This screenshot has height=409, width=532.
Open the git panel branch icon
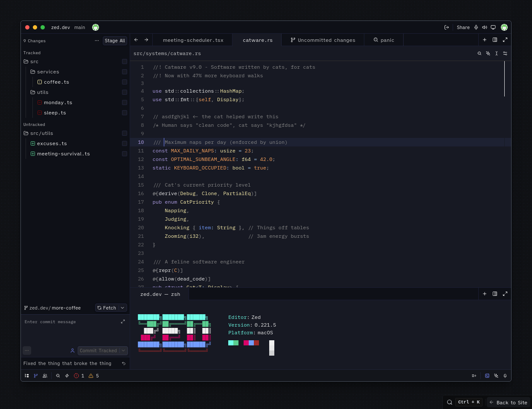(x=35, y=376)
